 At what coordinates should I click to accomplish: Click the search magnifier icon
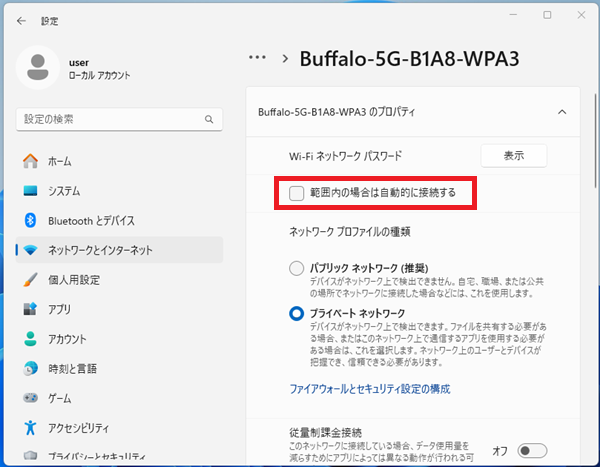click(209, 119)
